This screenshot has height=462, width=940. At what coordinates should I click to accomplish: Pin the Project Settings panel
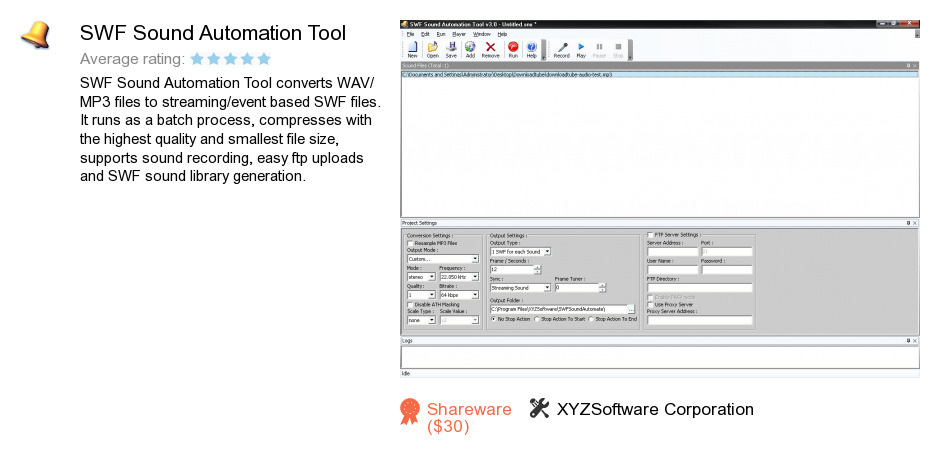click(908, 223)
